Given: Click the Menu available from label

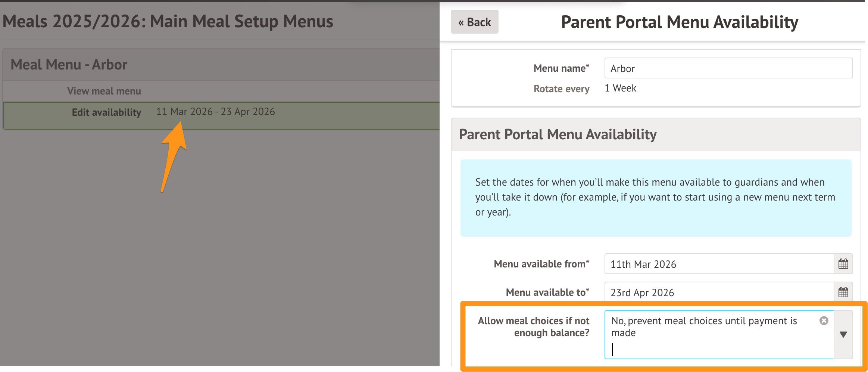Looking at the screenshot, I should (x=541, y=264).
